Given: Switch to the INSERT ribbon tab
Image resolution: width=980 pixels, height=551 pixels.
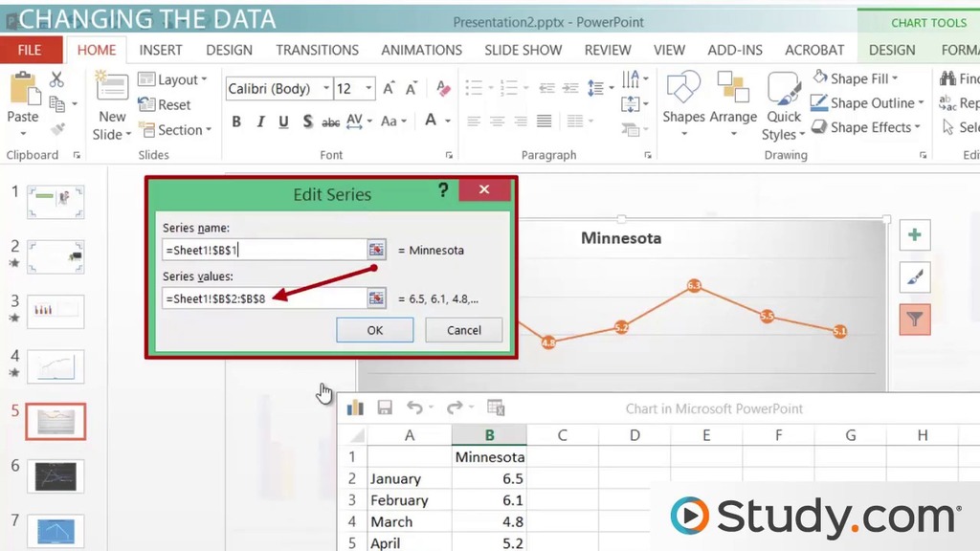Looking at the screenshot, I should pyautogui.click(x=161, y=50).
